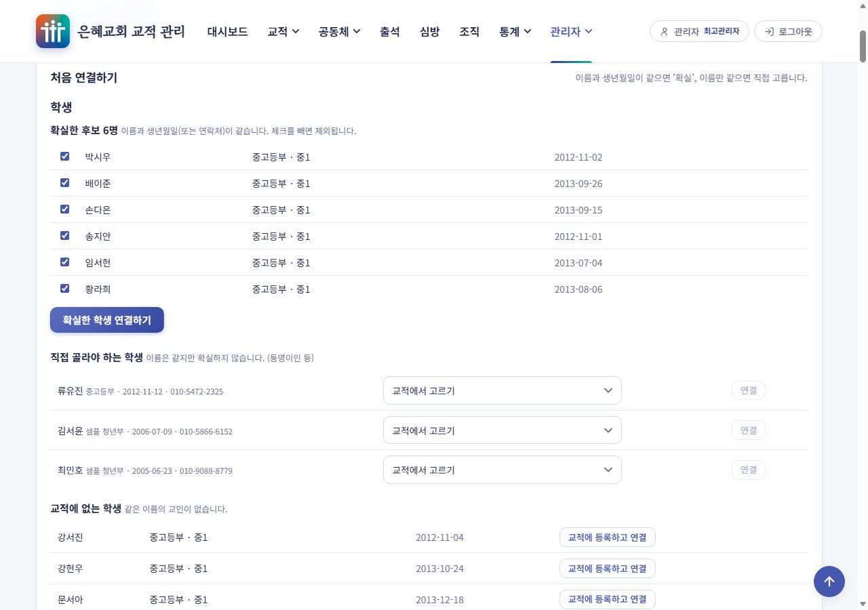The width and height of the screenshot is (868, 610).
Task: Uncheck the 황라희 checkbox
Action: (65, 289)
